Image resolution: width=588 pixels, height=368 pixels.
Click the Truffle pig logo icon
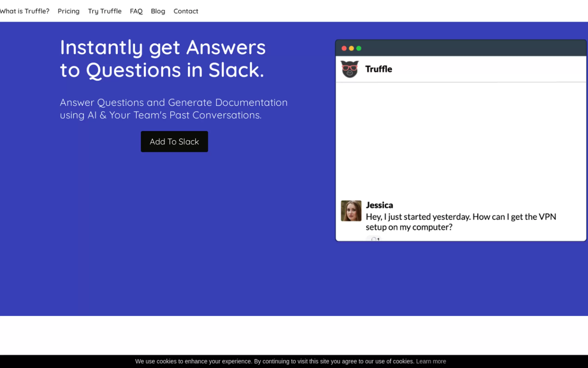350,69
